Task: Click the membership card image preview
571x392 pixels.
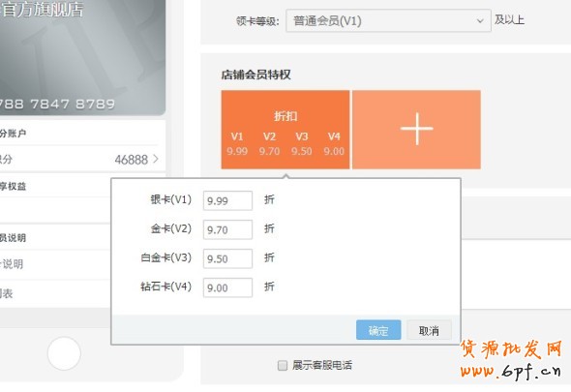Action: 82,57
